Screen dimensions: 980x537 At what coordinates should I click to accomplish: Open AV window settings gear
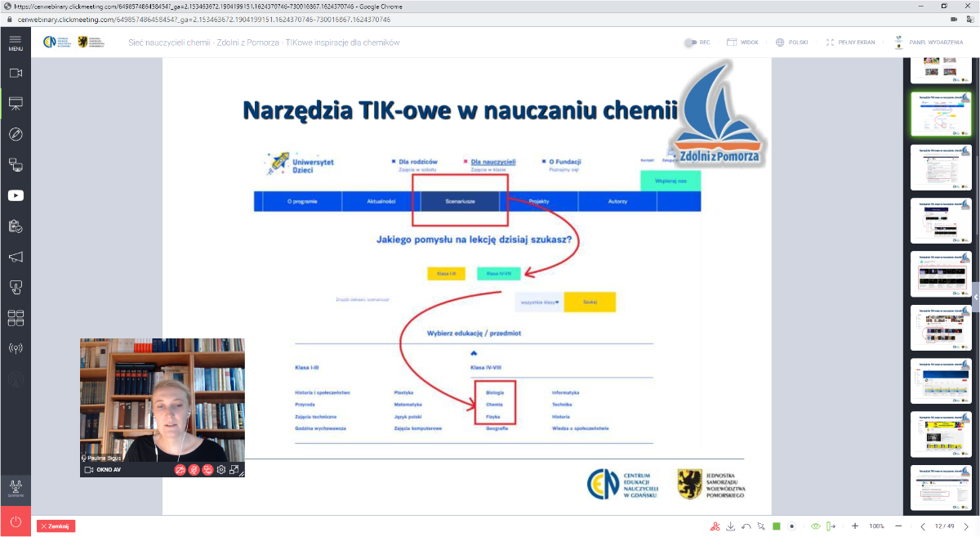(x=220, y=470)
